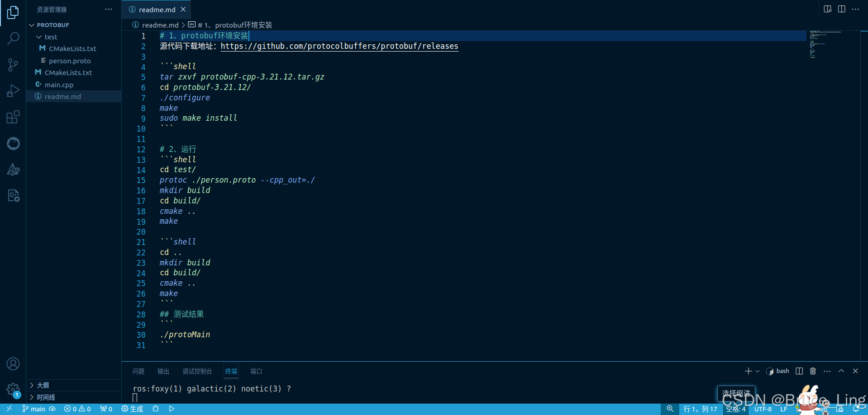
Task: Close the readme.md editor tab
Action: tap(183, 9)
